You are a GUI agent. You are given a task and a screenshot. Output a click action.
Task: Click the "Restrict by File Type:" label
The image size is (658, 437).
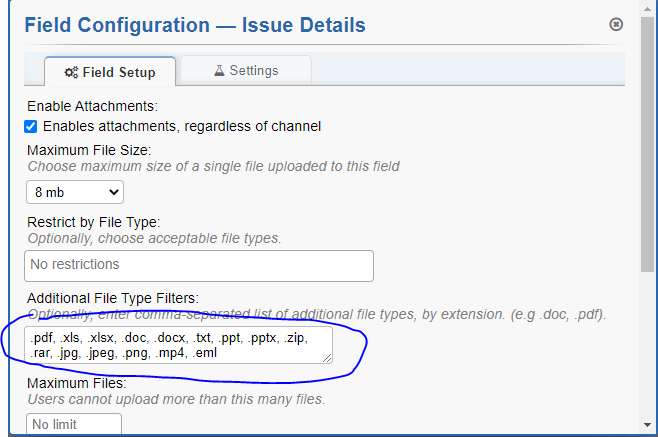tap(93, 222)
